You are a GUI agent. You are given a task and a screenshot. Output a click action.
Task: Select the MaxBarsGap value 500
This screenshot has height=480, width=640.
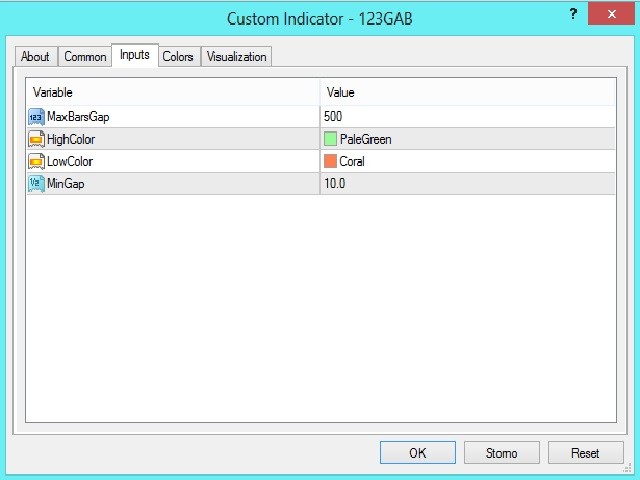pos(333,117)
